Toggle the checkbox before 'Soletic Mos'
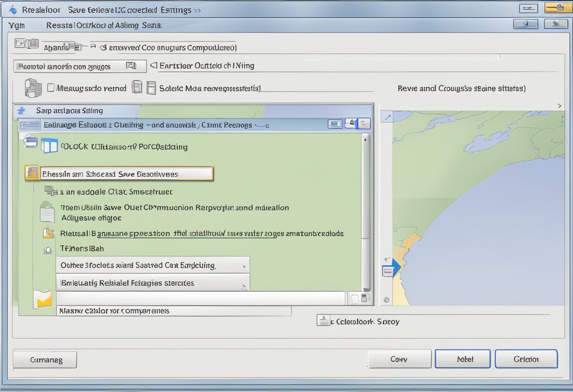 pyautogui.click(x=151, y=88)
